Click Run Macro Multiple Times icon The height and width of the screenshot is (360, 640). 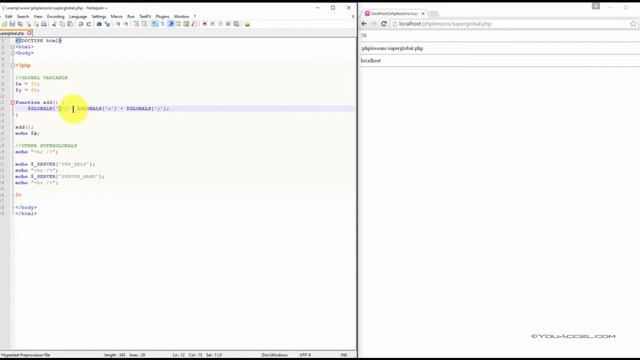228,24
